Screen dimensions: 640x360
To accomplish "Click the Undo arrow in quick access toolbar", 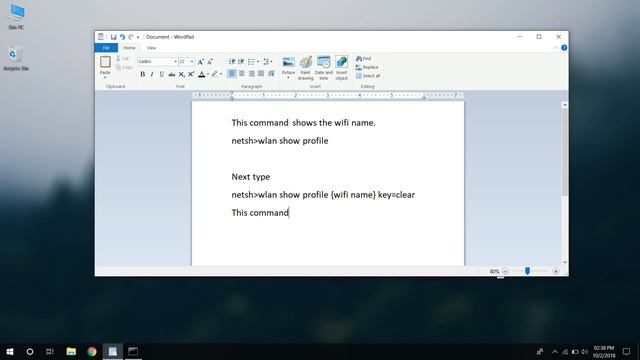I will [x=122, y=37].
